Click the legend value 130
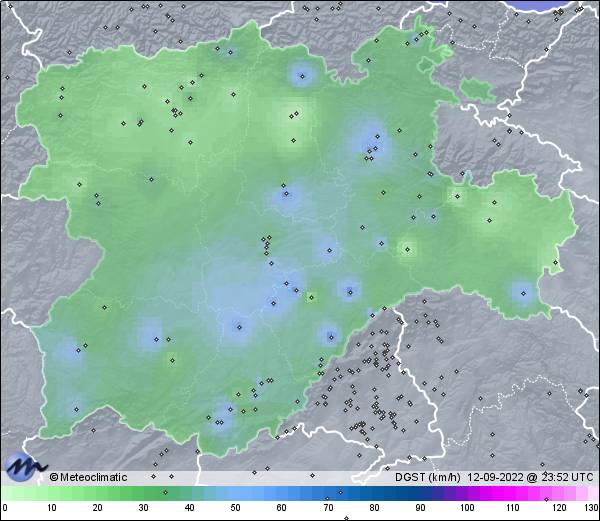Screen dimensions: 600x521 coord(592,508)
